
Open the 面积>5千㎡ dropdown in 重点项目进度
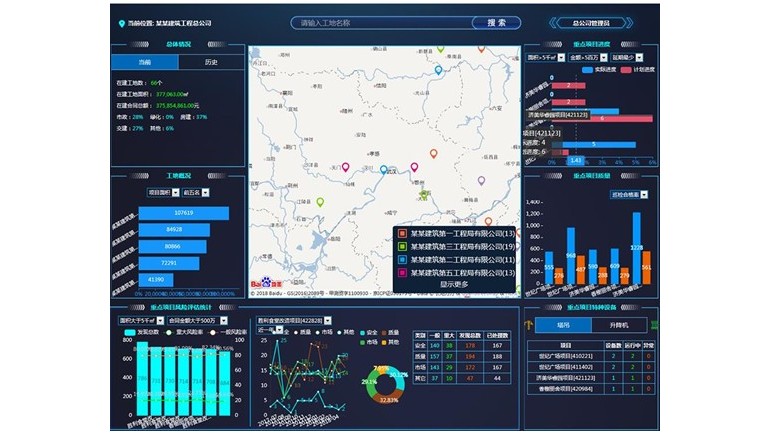point(545,57)
